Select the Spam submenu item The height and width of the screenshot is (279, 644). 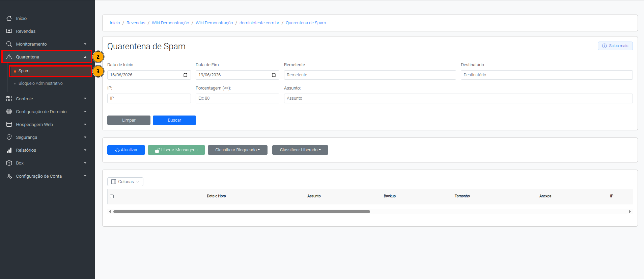click(x=51, y=71)
